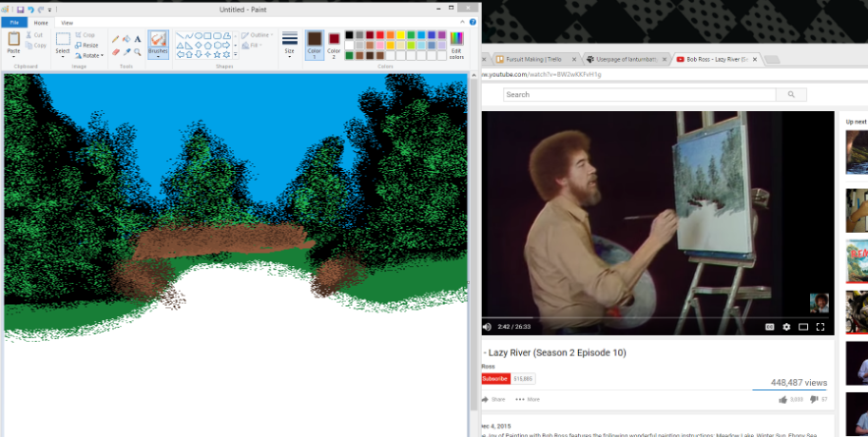Click the YouTube search input field
The width and height of the screenshot is (868, 437).
(x=640, y=95)
